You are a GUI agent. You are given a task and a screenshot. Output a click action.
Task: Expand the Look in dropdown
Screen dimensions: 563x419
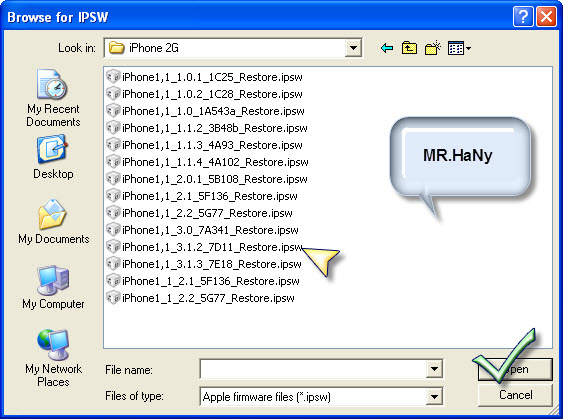[x=353, y=48]
